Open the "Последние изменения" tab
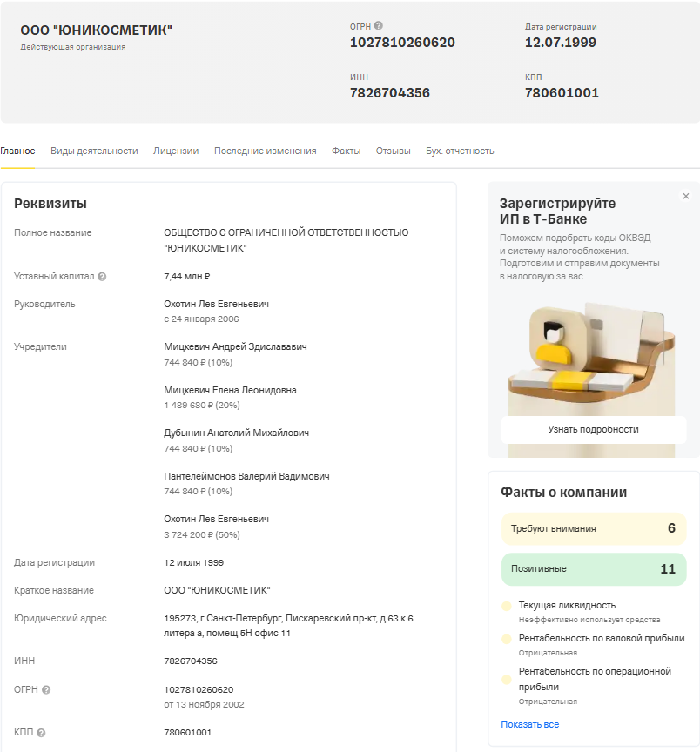 point(265,150)
